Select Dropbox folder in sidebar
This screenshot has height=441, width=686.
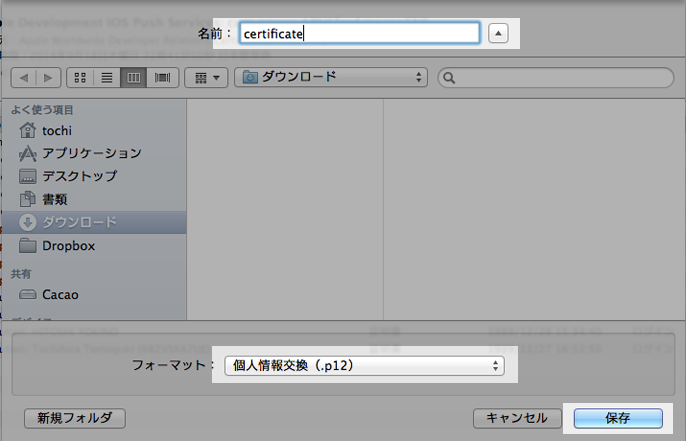click(x=94, y=245)
